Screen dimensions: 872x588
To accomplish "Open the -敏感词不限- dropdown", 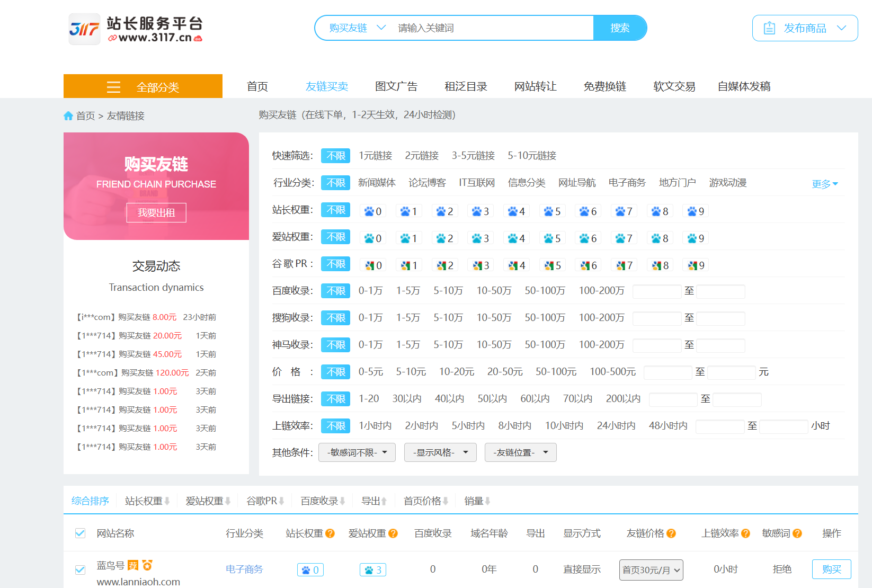I will click(357, 452).
